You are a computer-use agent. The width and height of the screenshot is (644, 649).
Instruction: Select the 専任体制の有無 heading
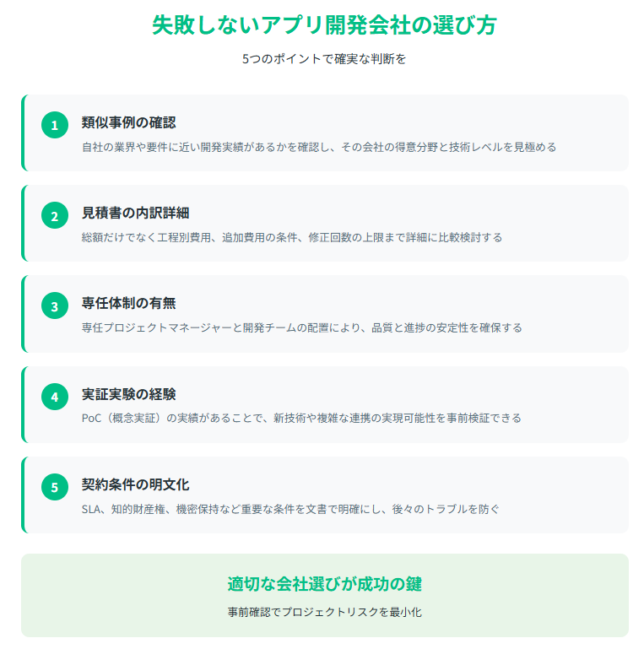click(129, 303)
